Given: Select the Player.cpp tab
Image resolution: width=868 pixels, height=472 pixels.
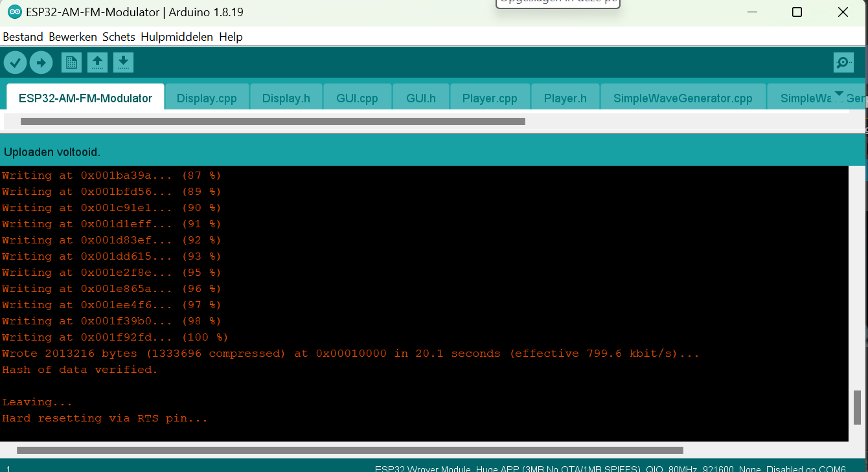Looking at the screenshot, I should 490,98.
